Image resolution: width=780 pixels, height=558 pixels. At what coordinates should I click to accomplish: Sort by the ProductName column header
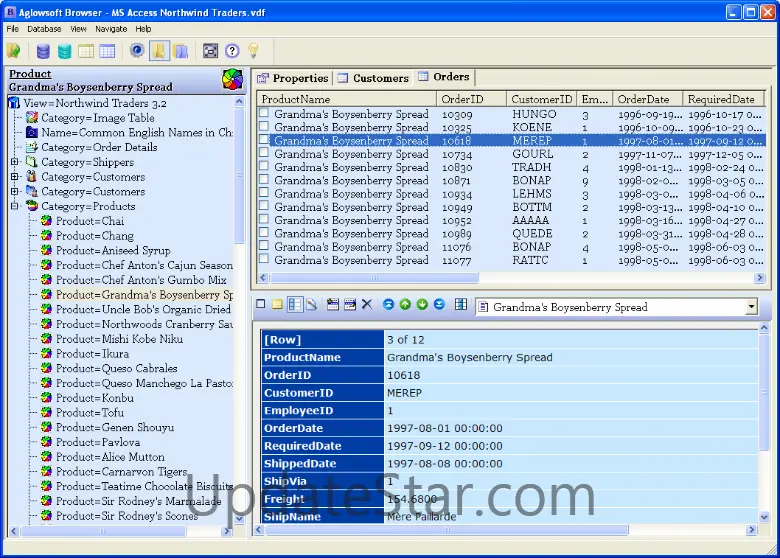(347, 99)
